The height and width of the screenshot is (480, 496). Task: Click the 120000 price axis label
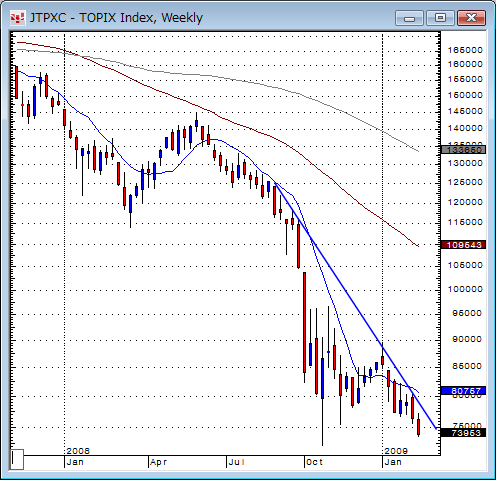465,202
